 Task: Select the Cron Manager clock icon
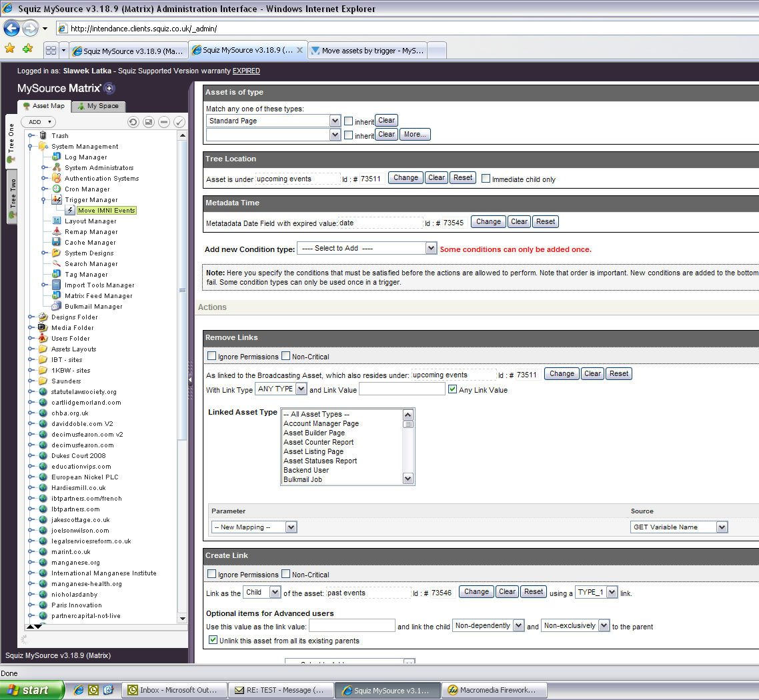[x=57, y=189]
